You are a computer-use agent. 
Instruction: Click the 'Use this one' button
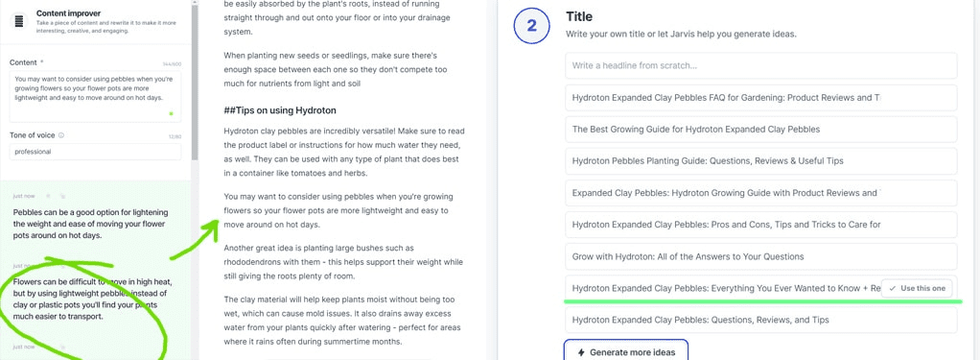918,289
